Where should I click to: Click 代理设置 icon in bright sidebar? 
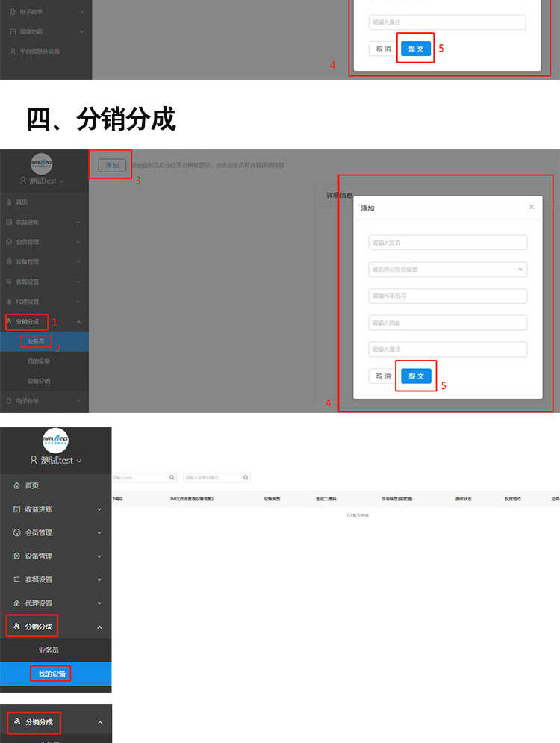[x=16, y=603]
